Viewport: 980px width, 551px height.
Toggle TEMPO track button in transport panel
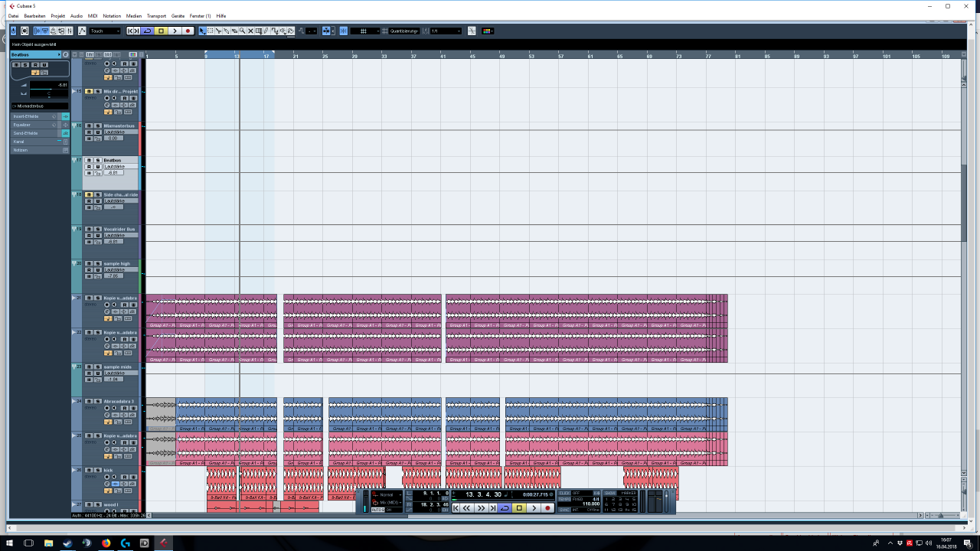tap(564, 499)
